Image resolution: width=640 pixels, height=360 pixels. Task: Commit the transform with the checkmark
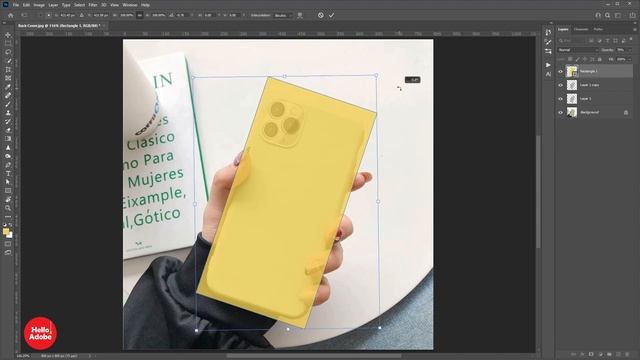(331, 16)
